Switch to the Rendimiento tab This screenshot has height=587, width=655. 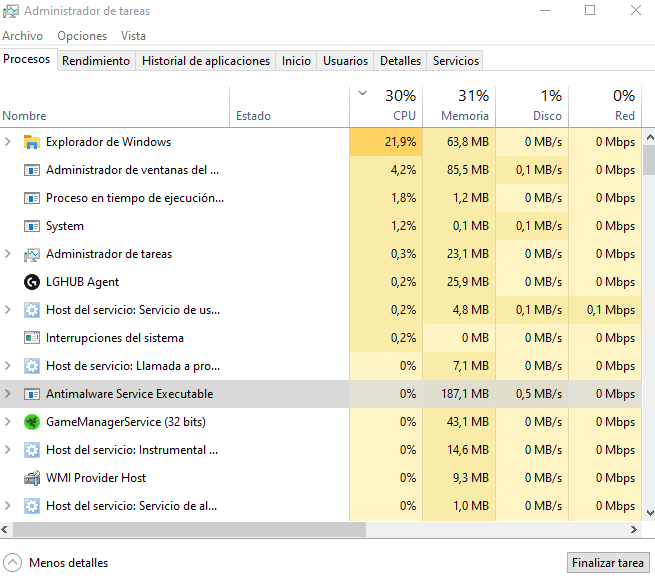pos(96,61)
